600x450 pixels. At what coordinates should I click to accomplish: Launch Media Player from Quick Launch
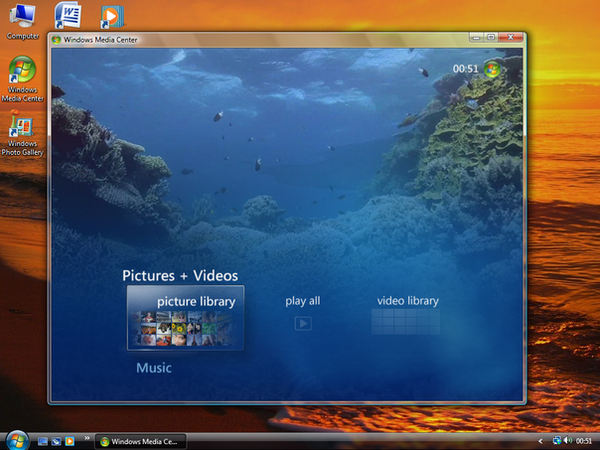point(70,442)
